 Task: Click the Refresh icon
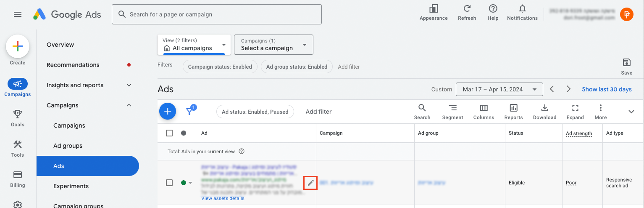pyautogui.click(x=467, y=9)
